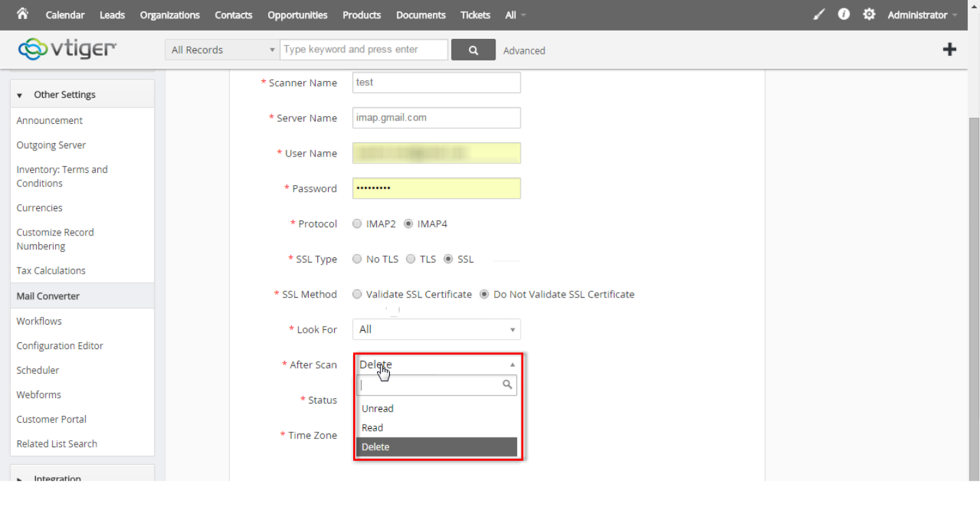
Task: Open Inventory: Terms and Conditions
Action: [x=62, y=176]
